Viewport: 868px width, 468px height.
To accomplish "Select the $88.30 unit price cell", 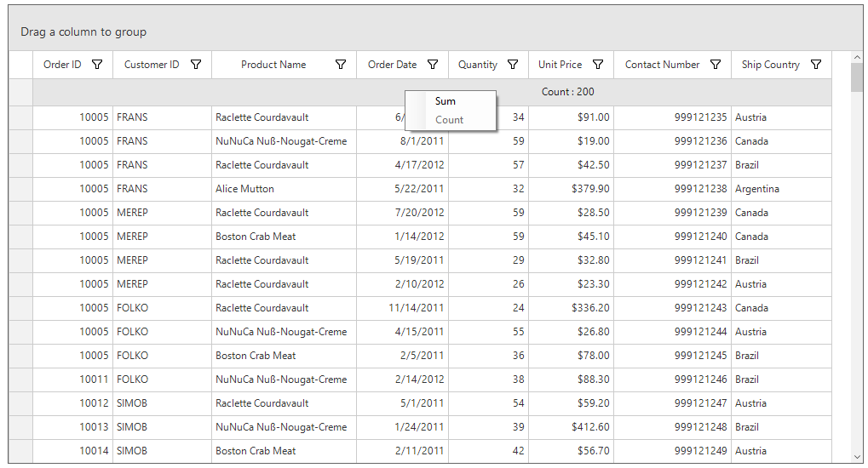I will (571, 380).
